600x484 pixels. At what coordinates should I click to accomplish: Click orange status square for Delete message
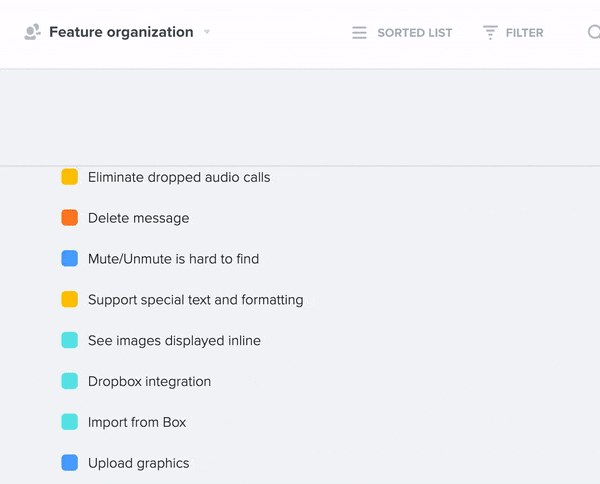tap(70, 217)
